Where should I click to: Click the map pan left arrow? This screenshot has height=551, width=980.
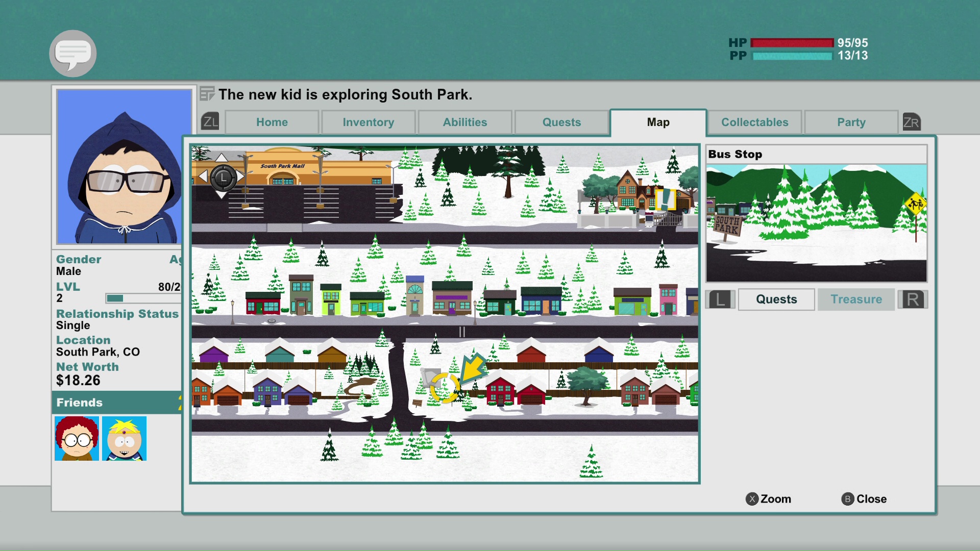pyautogui.click(x=203, y=177)
